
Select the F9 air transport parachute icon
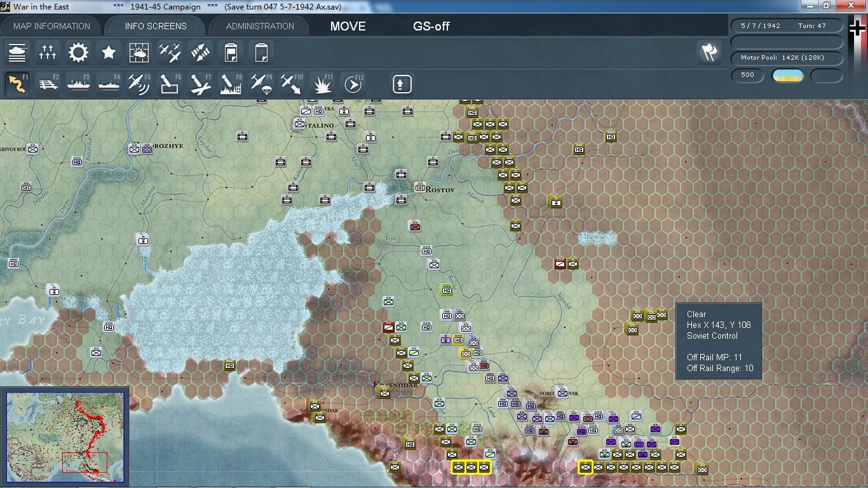(261, 84)
